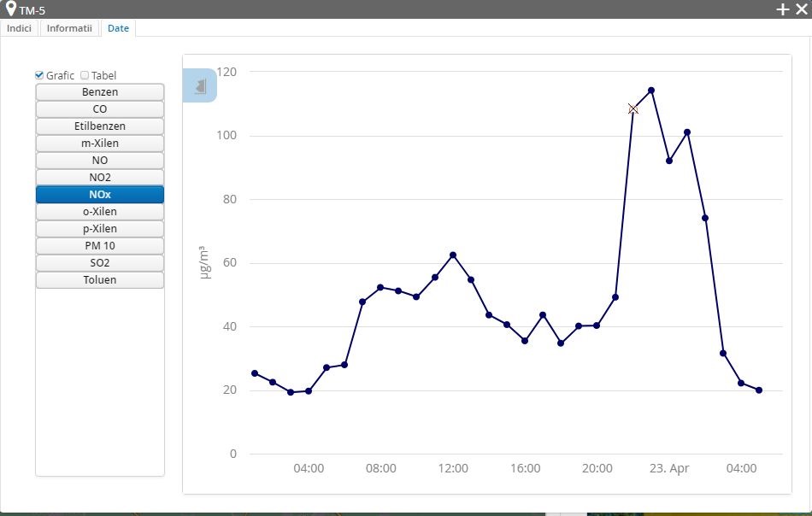Enable the Tabel checkbox
This screenshot has width=812, height=516.
point(85,75)
